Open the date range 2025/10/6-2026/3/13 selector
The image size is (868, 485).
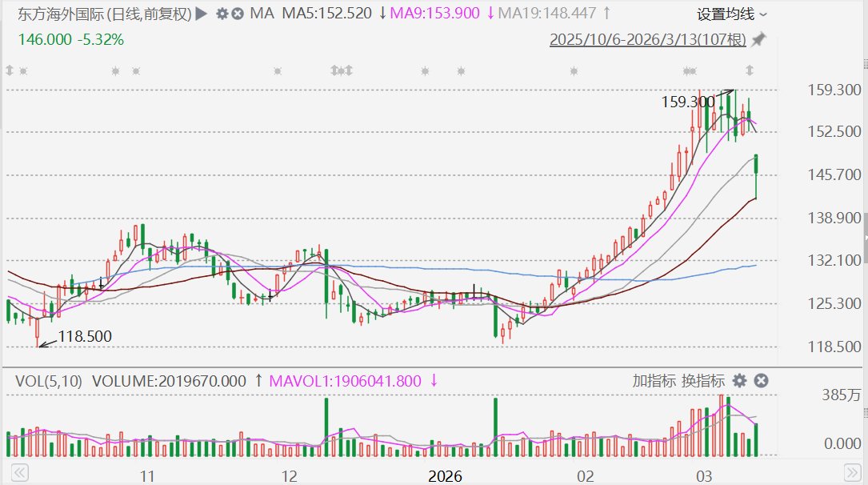click(x=648, y=39)
